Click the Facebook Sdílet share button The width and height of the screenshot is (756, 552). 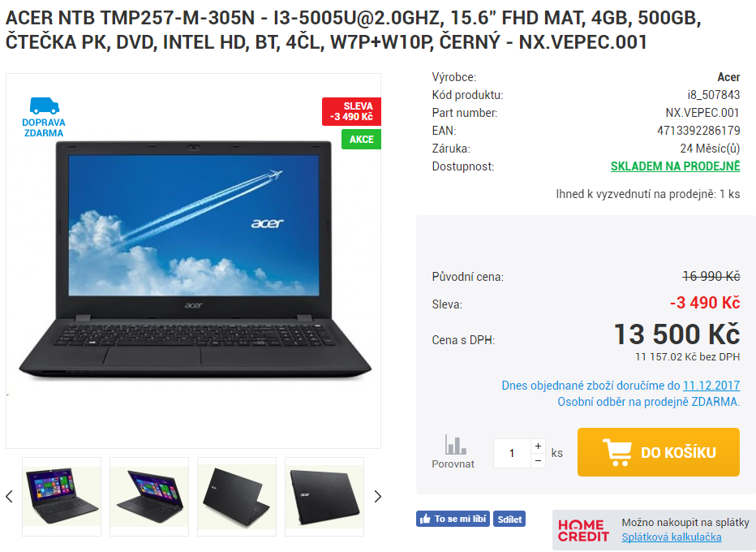pos(509,520)
